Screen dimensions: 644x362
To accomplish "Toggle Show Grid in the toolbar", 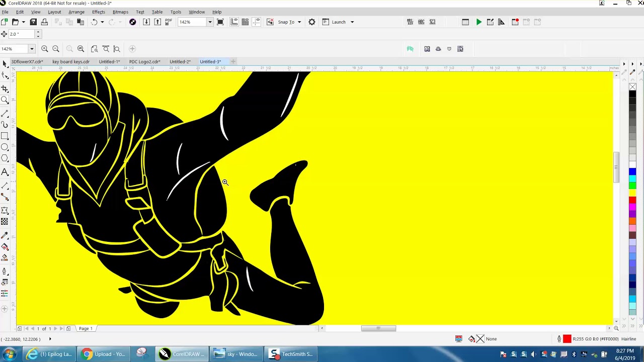I will [245, 22].
